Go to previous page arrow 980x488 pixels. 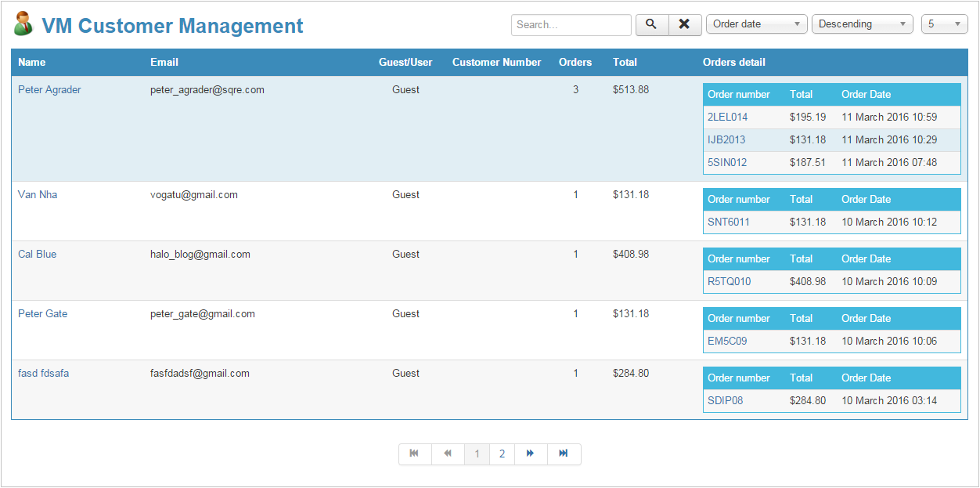coord(448,454)
